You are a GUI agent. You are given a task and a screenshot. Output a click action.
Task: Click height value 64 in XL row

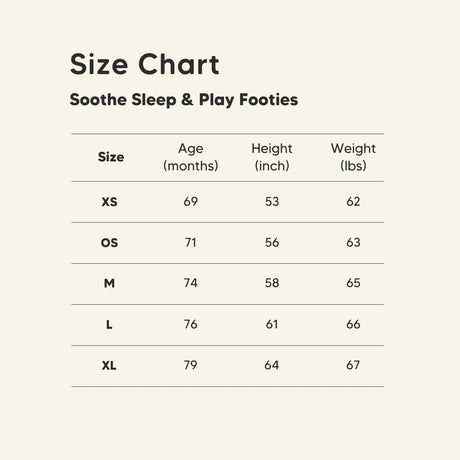(x=272, y=365)
